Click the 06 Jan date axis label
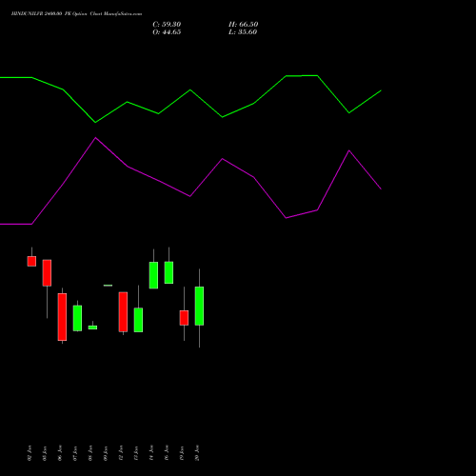The height and width of the screenshot is (476, 476). click(x=60, y=453)
